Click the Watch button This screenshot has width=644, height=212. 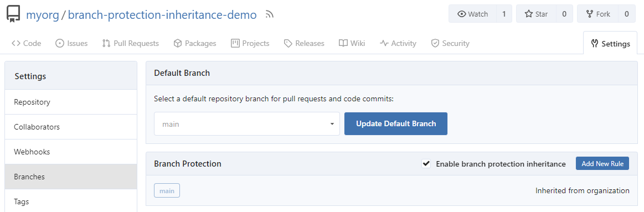(472, 14)
